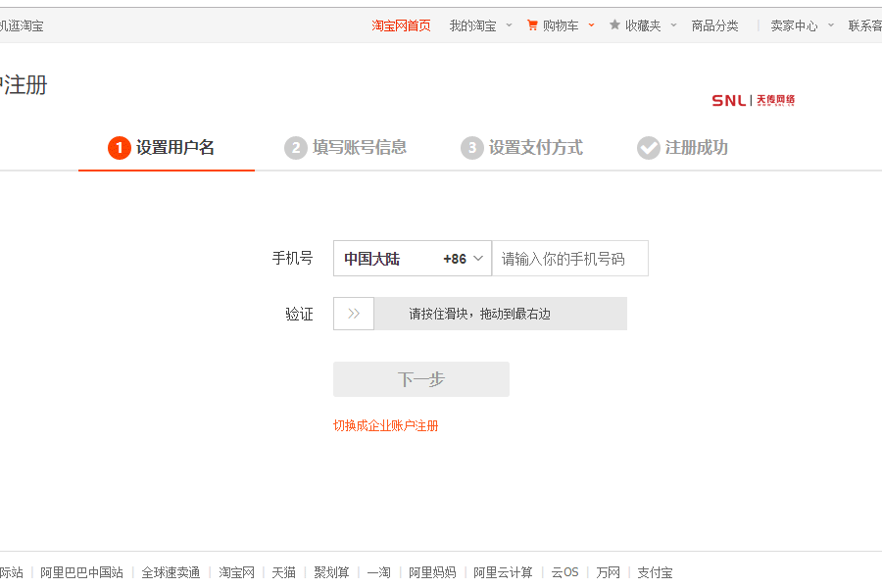
Task: Open the 天猫 footer link
Action: click(283, 572)
